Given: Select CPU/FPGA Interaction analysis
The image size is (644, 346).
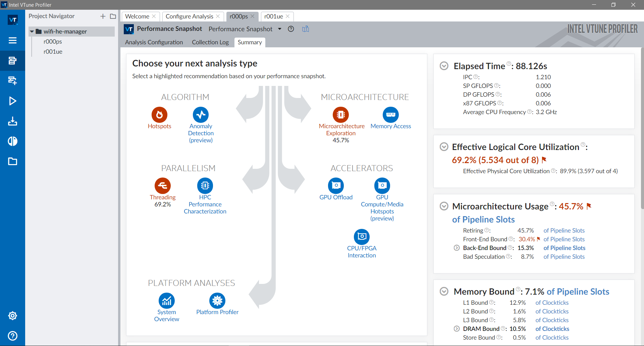Looking at the screenshot, I should tap(362, 236).
